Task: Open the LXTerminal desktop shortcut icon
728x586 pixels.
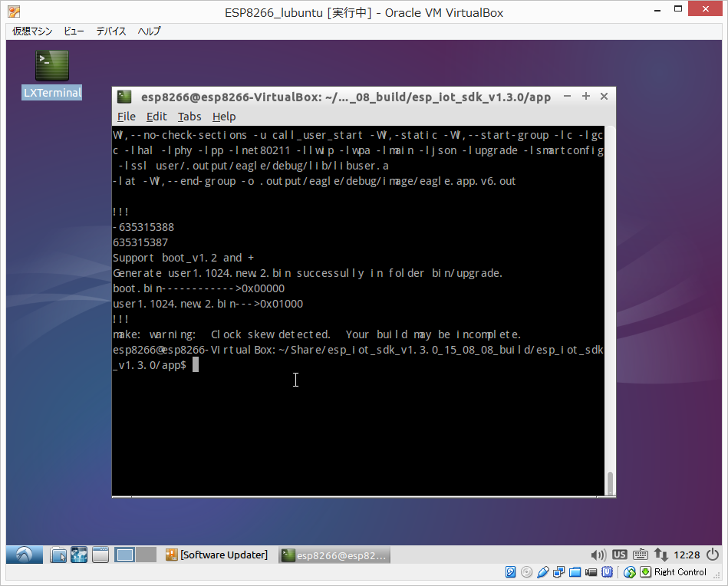Action: point(52,65)
